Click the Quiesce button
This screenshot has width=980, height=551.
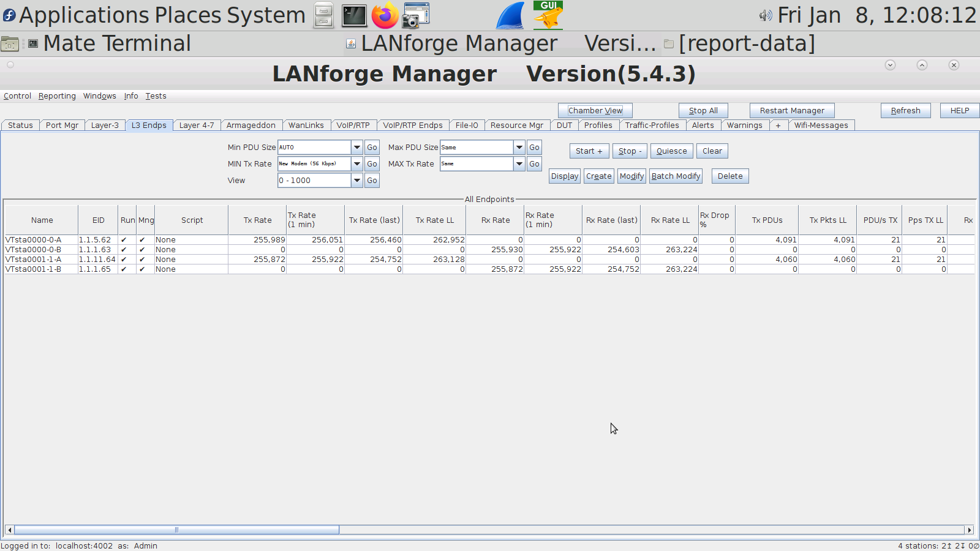(x=672, y=151)
